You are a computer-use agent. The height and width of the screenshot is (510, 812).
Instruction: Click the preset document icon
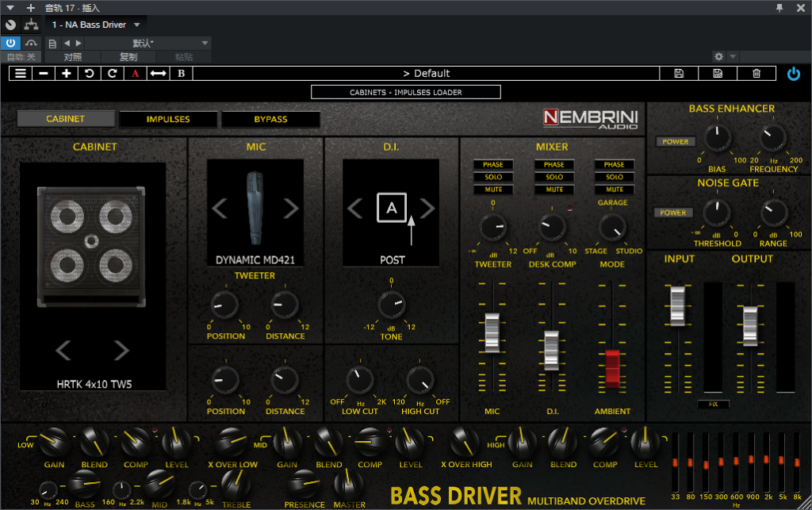(52, 44)
